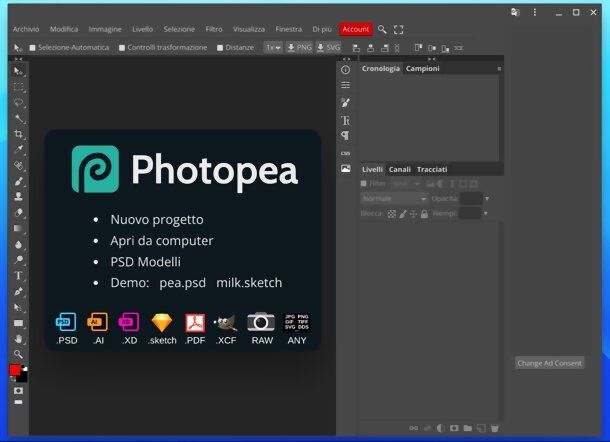Expand the Riempi dropdown arrow
This screenshot has width=610, height=442.
(x=486, y=213)
